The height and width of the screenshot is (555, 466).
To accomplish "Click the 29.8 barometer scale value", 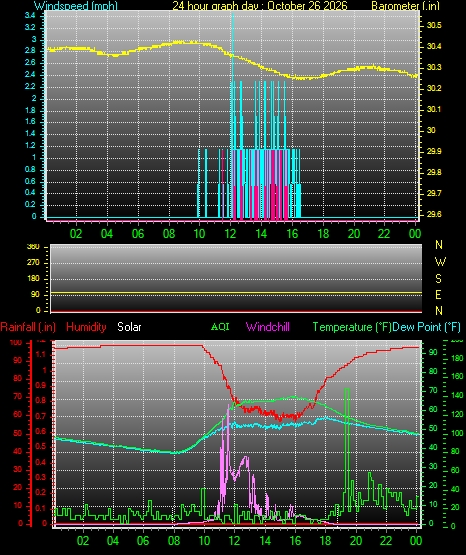I will (x=434, y=172).
